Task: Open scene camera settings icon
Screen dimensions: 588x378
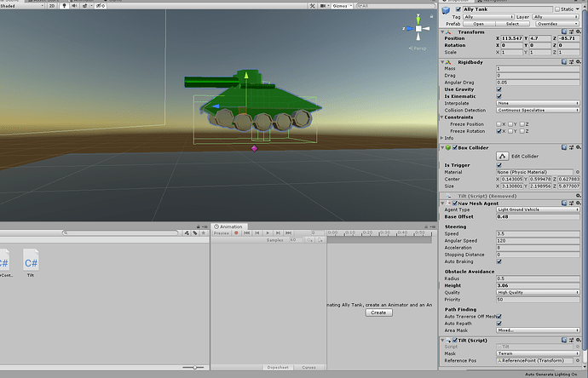Action: coord(323,6)
